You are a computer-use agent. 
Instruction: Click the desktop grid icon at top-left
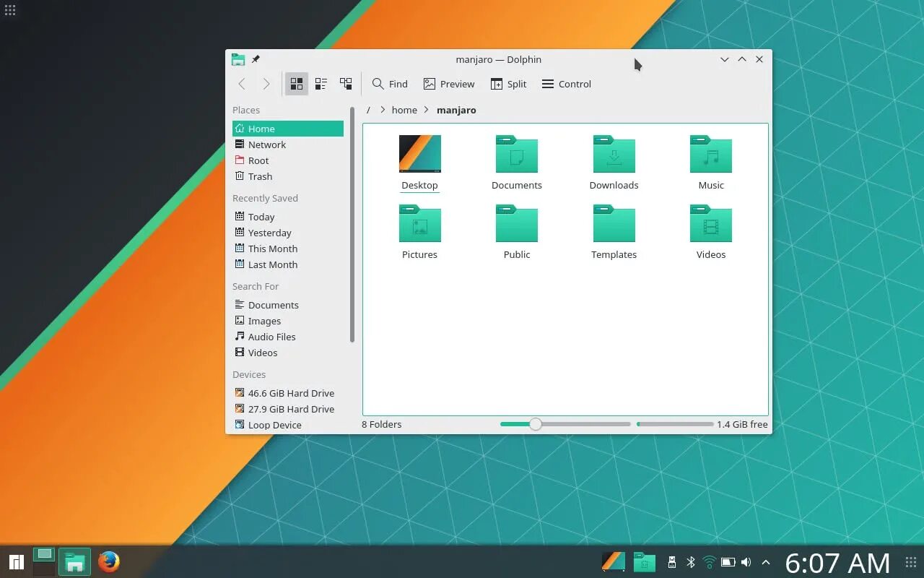tap(10, 10)
